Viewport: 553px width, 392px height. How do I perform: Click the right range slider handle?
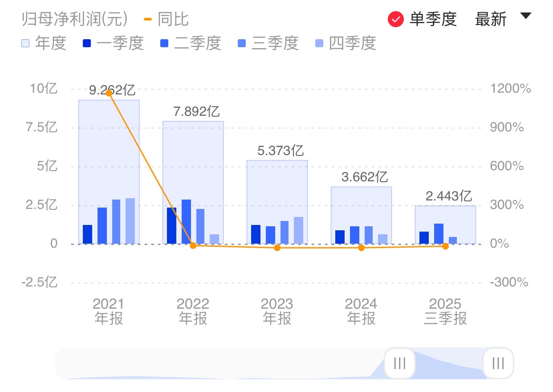498,363
